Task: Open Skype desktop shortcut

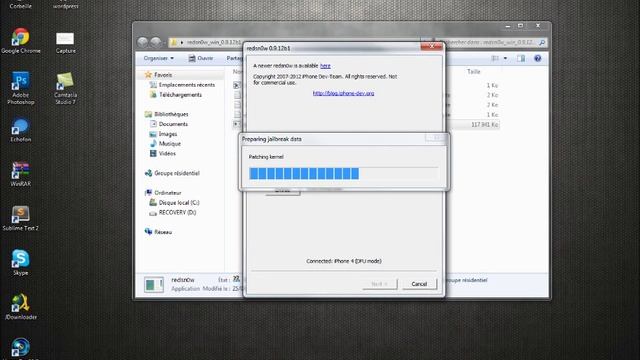Action: [20, 262]
